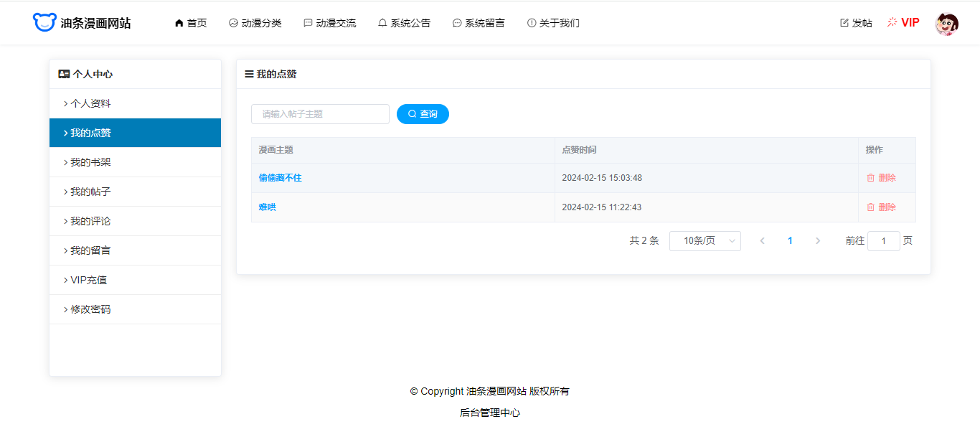Click the go-to page number input box

click(x=883, y=241)
